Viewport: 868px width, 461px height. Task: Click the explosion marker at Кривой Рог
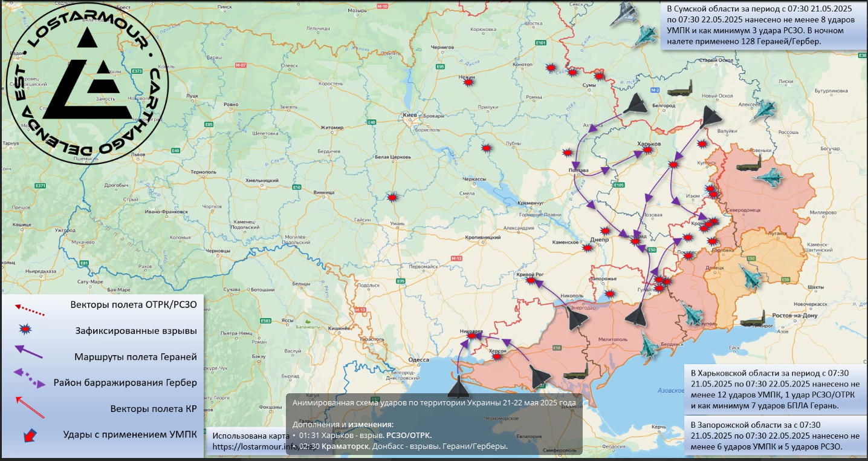531,280
